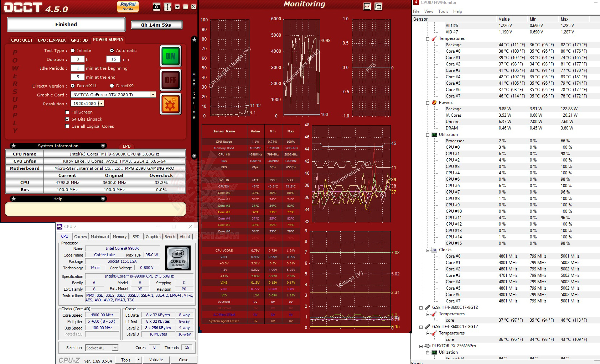Select the DirectX9 radio button

[x=112, y=86]
